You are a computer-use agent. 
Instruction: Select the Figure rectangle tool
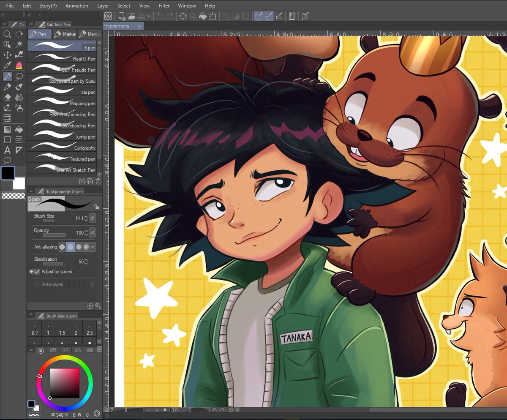(7, 140)
